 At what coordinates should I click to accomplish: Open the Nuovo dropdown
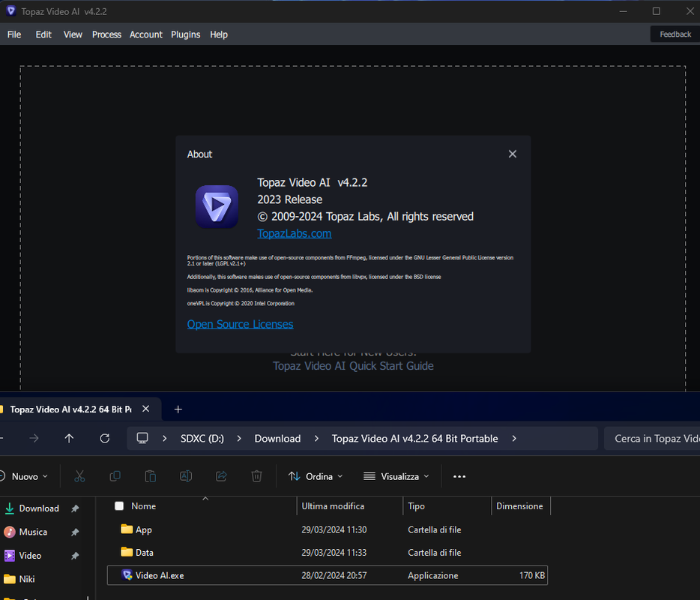[x=25, y=477]
